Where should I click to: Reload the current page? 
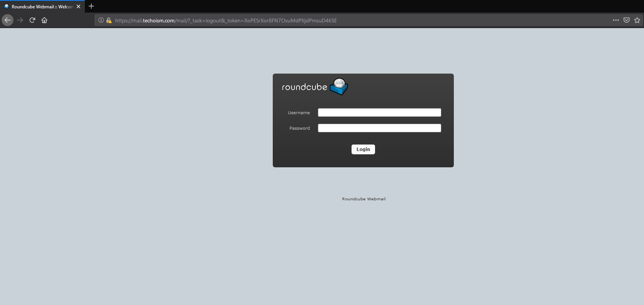coord(32,20)
